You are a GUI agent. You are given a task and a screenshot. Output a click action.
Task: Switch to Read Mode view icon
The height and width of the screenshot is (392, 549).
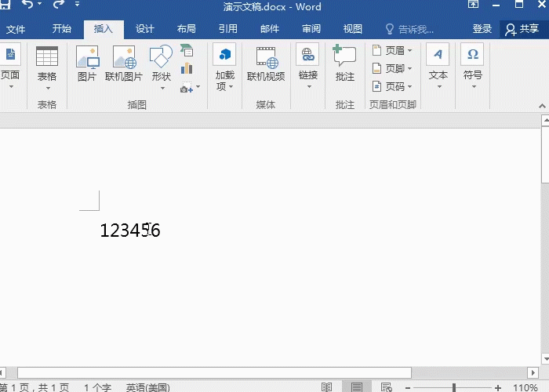[327, 387]
